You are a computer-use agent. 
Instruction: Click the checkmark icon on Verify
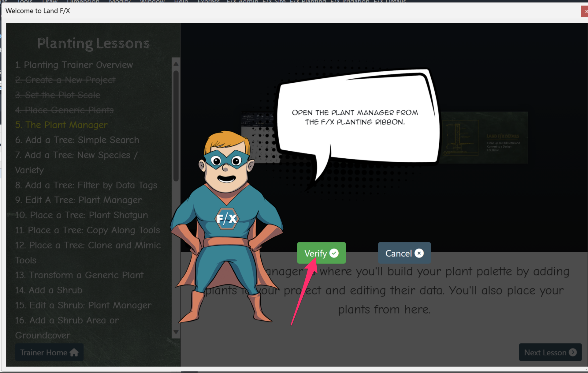click(x=334, y=253)
